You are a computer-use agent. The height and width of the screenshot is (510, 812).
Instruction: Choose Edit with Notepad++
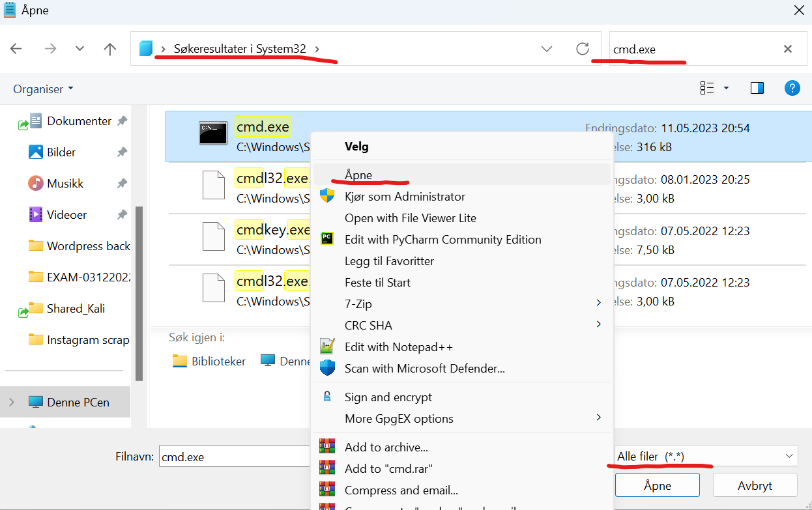(x=398, y=347)
